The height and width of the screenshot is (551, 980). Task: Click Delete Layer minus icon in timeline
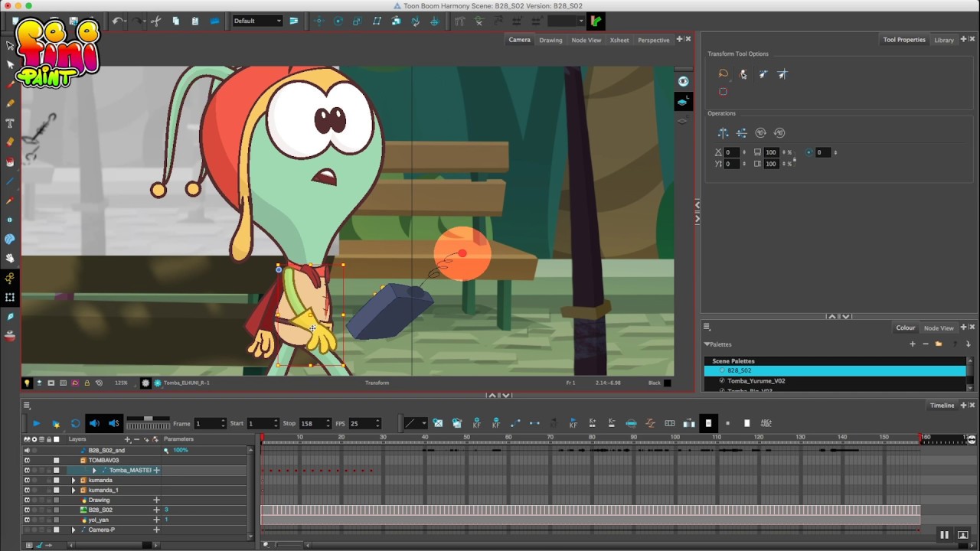(137, 439)
